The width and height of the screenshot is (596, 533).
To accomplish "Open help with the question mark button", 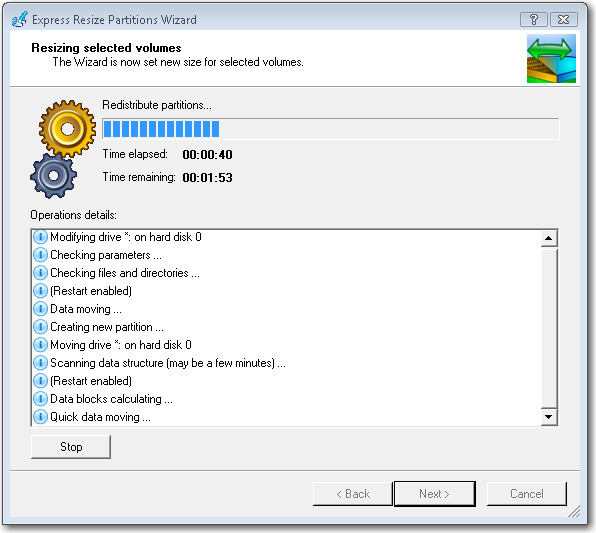I will pyautogui.click(x=533, y=19).
